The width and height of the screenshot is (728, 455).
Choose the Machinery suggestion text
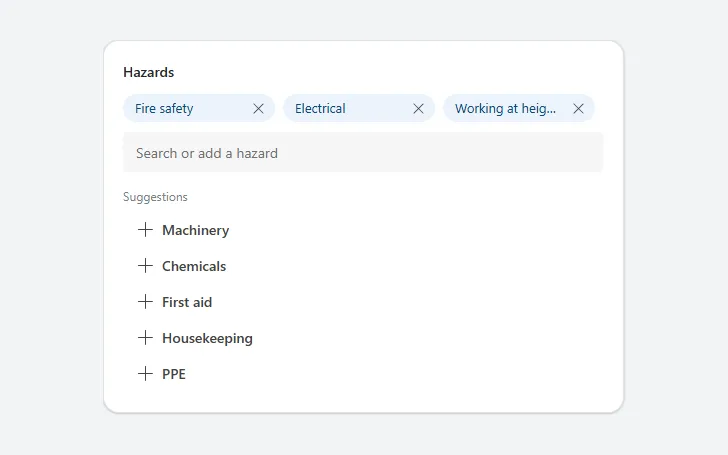coord(195,230)
